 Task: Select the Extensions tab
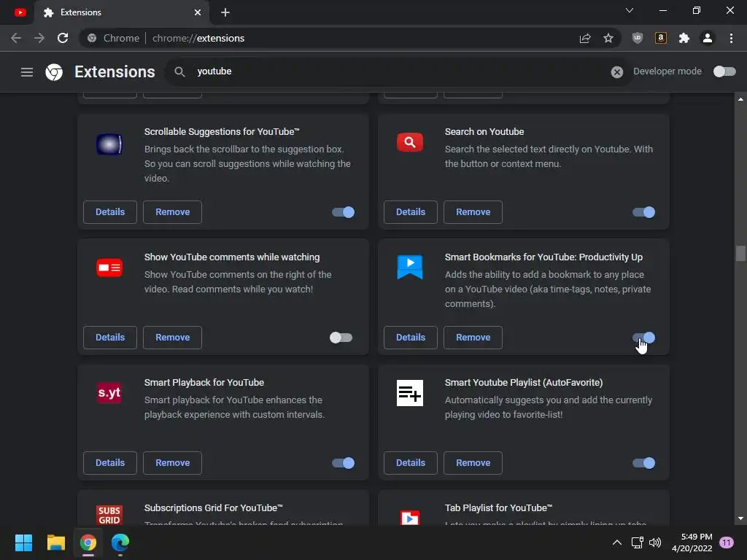pos(122,12)
